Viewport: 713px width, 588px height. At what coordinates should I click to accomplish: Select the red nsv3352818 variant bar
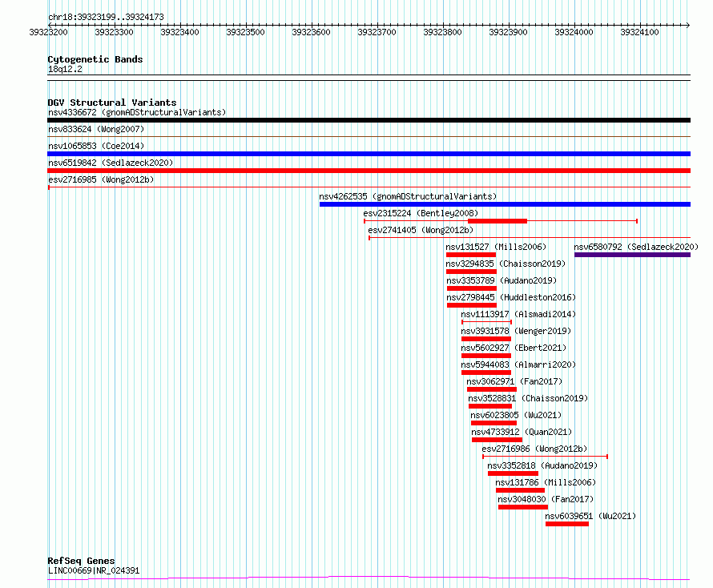[x=513, y=473]
